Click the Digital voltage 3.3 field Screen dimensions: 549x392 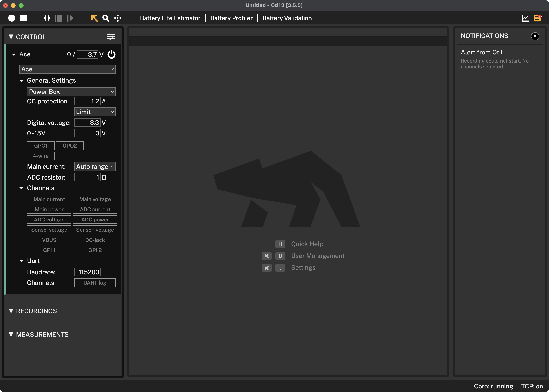click(87, 123)
